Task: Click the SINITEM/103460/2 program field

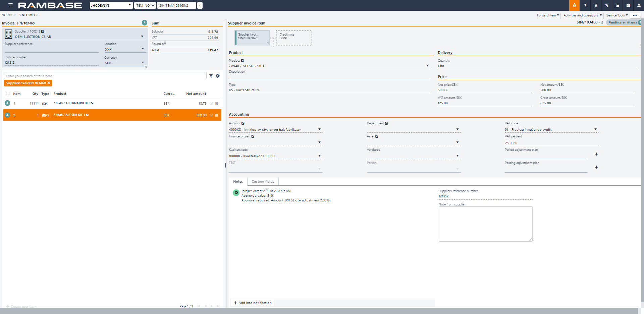Action: [x=176, y=5]
